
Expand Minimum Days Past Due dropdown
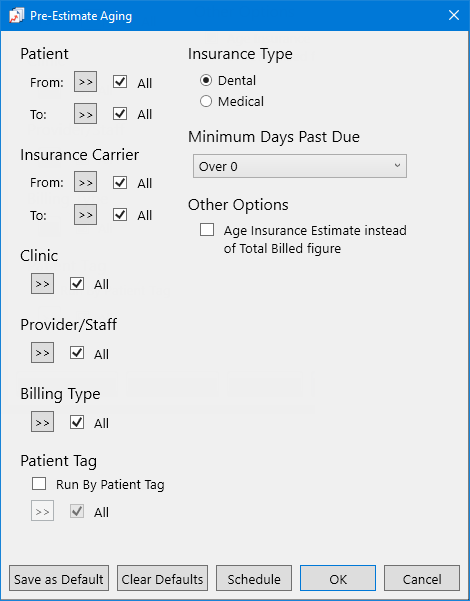(300, 166)
